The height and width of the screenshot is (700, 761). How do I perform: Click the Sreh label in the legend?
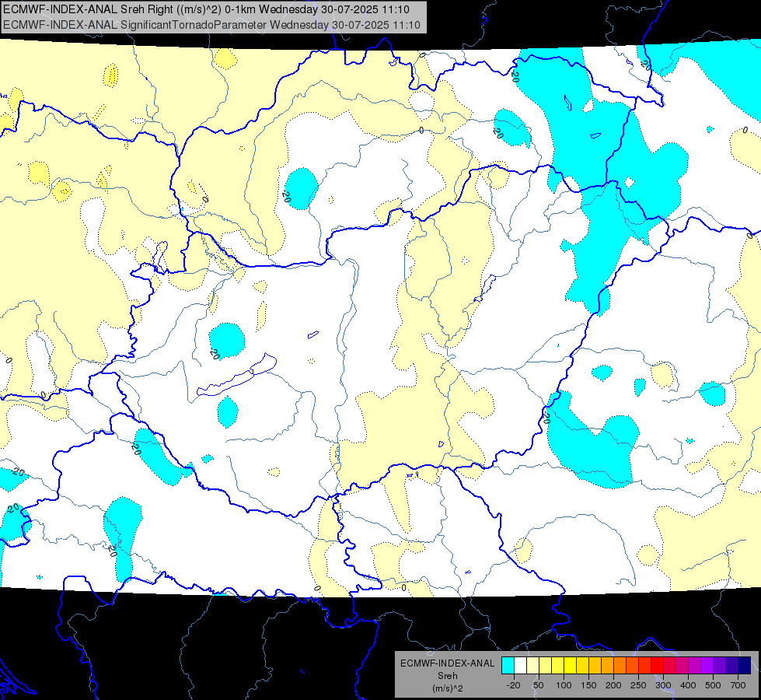[x=447, y=676]
